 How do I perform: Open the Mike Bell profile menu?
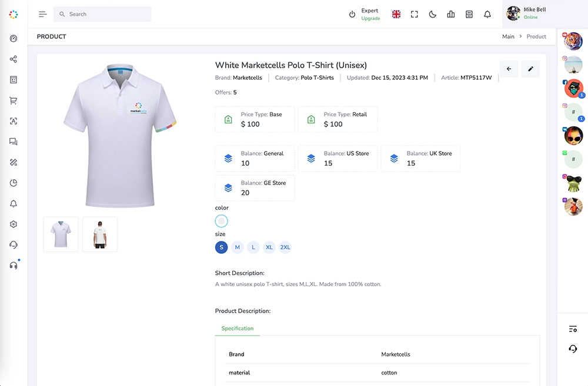[529, 14]
